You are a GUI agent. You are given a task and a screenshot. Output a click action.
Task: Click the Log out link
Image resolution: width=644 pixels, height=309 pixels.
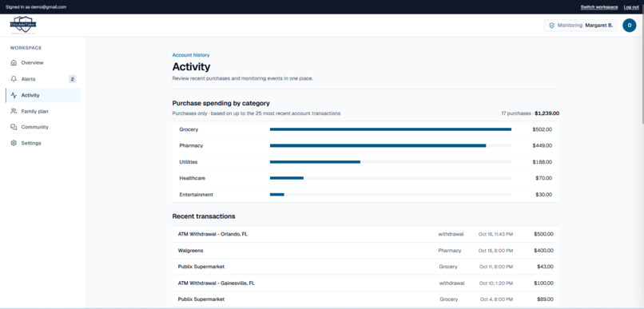click(631, 7)
